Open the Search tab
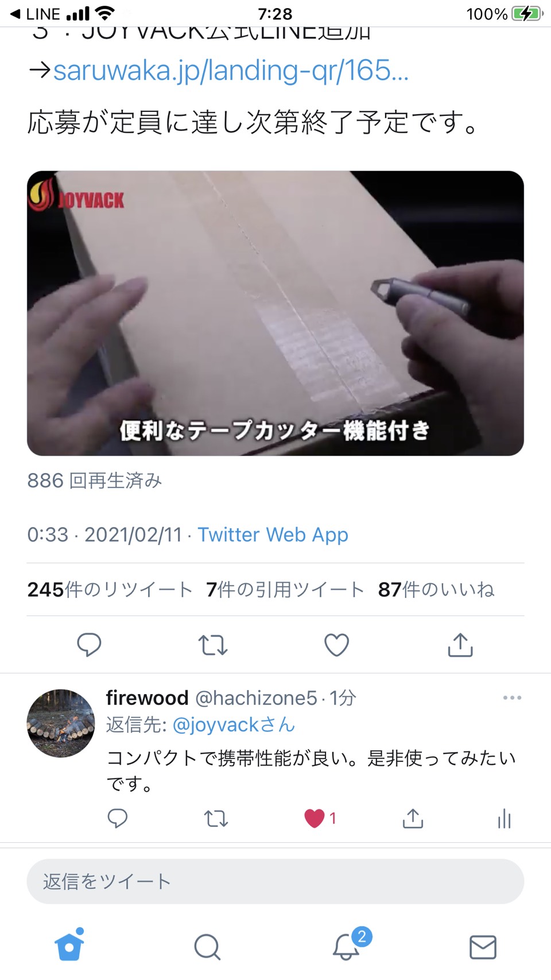551x980 pixels. click(207, 947)
